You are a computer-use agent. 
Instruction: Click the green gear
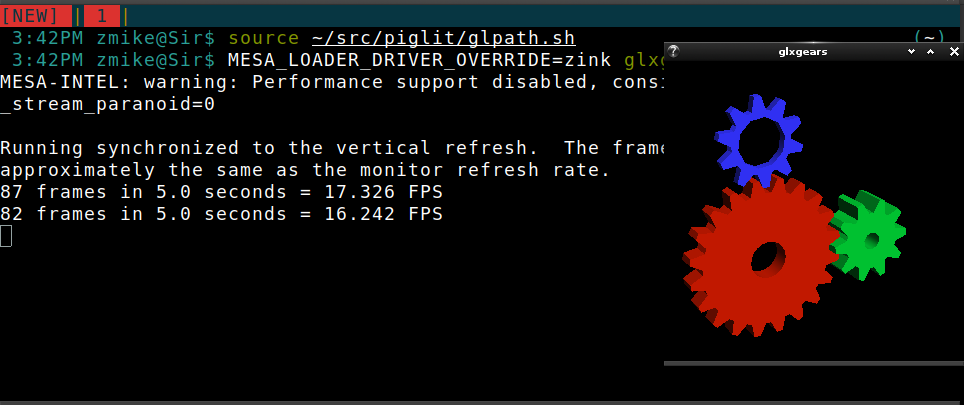(x=867, y=235)
